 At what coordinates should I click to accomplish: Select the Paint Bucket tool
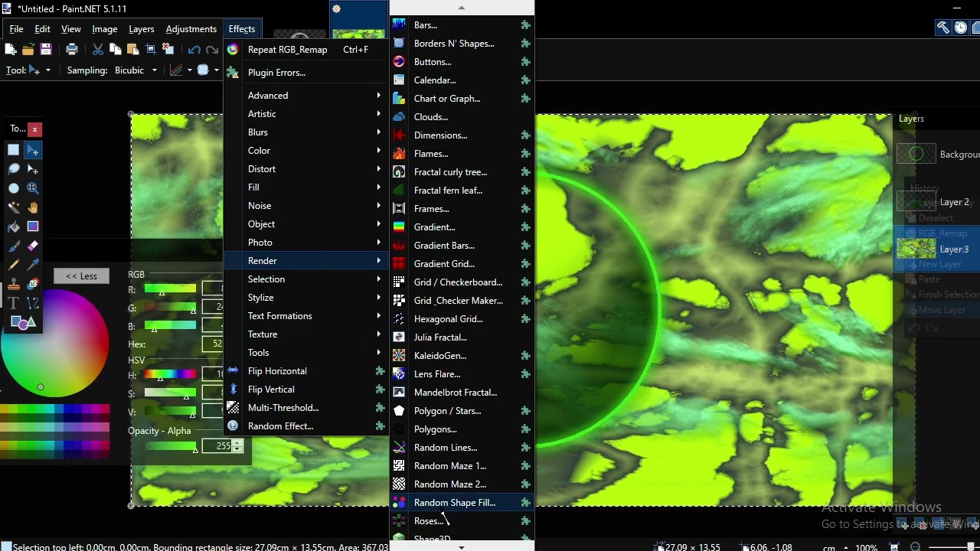click(x=14, y=227)
